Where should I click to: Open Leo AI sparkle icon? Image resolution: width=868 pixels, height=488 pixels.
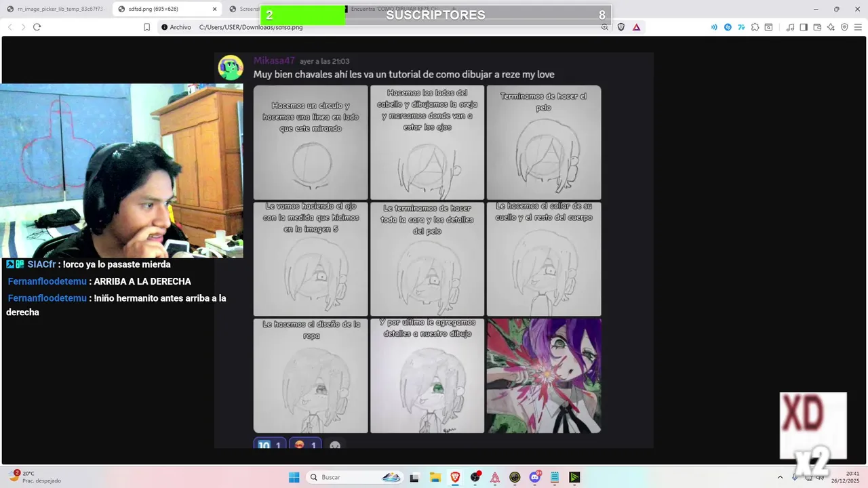click(x=831, y=27)
